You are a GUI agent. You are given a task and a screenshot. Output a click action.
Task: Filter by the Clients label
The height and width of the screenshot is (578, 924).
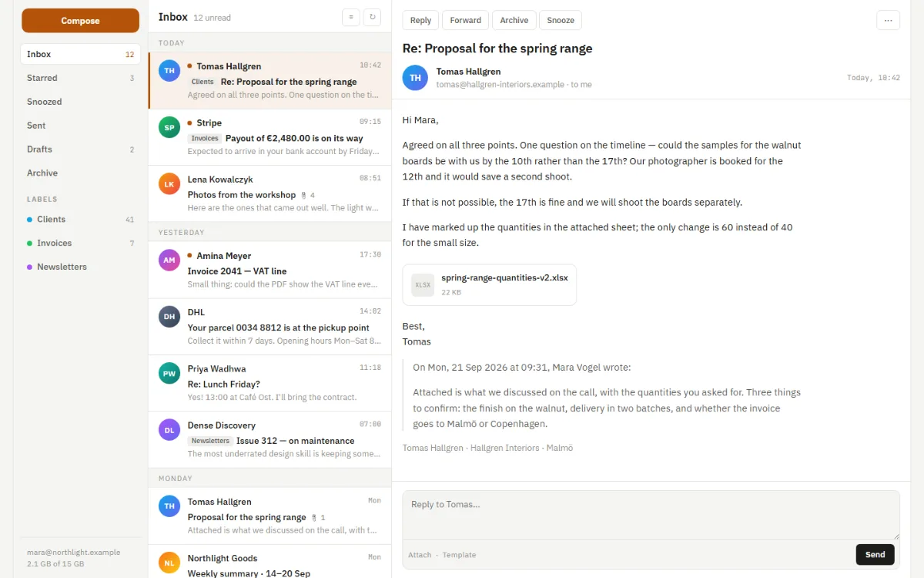coord(80,220)
